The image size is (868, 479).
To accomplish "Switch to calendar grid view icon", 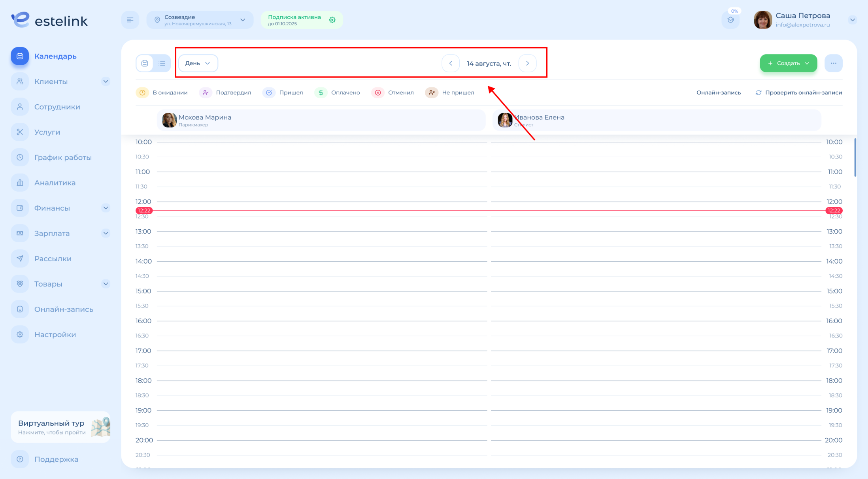I will [x=145, y=63].
